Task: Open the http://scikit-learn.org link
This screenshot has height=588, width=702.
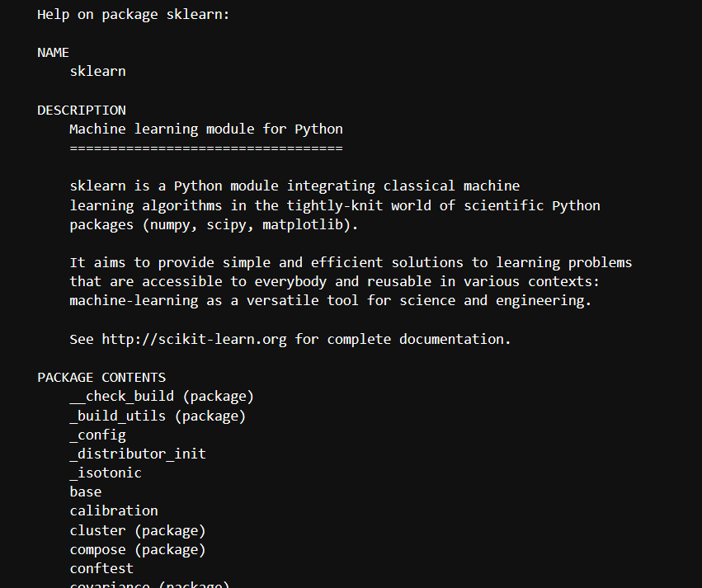Action: pos(195,340)
